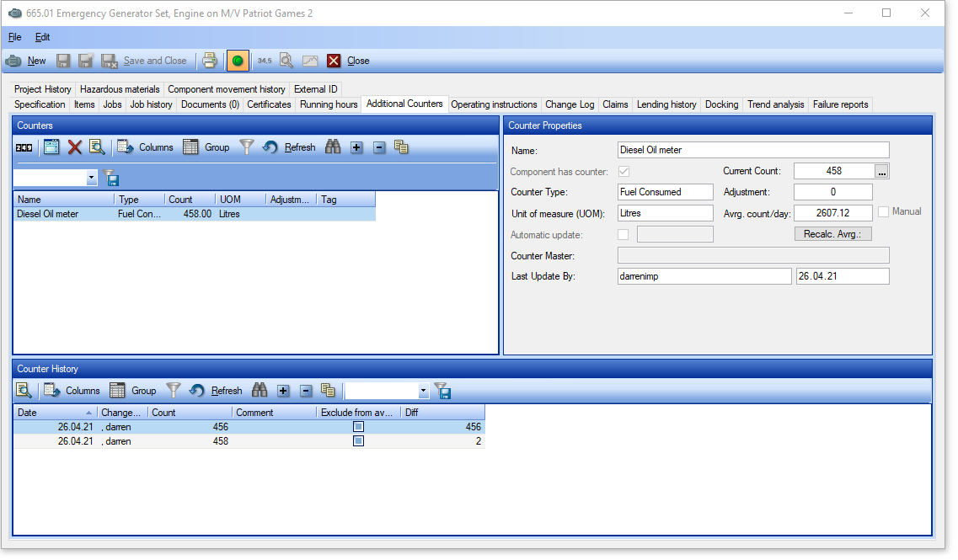The height and width of the screenshot is (560, 958).
Task: Click expand-all plus icon in Counters toolbar
Action: coord(356,147)
